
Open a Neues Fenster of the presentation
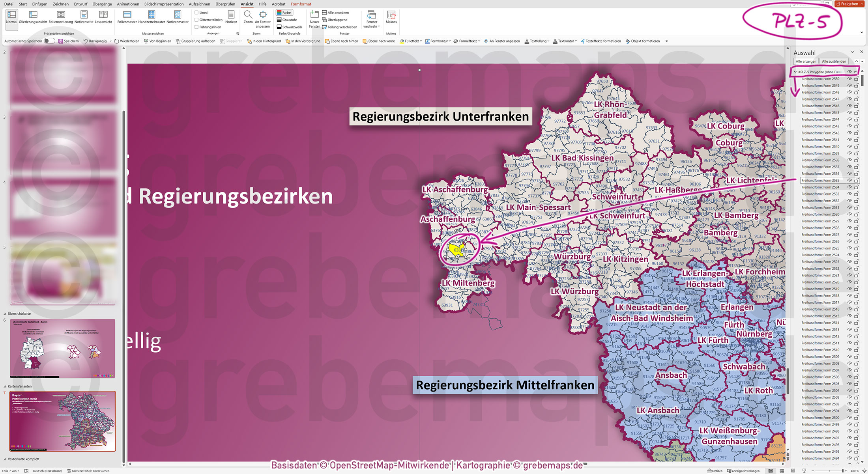(314, 18)
